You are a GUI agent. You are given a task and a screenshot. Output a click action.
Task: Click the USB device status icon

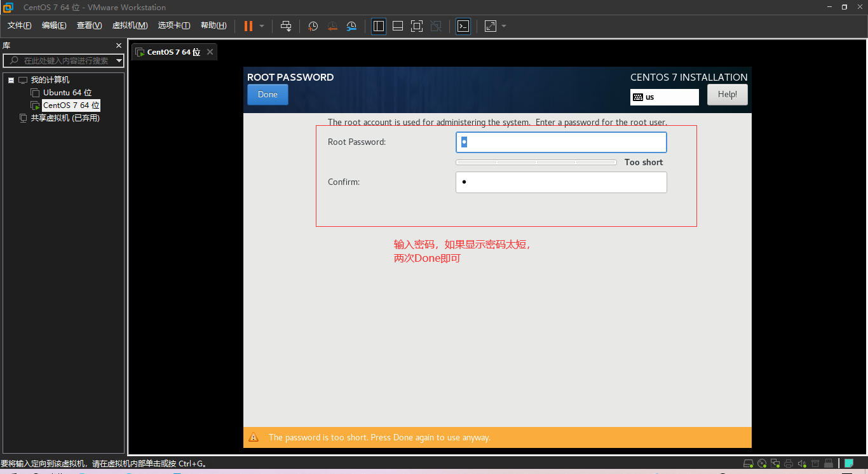click(x=829, y=463)
